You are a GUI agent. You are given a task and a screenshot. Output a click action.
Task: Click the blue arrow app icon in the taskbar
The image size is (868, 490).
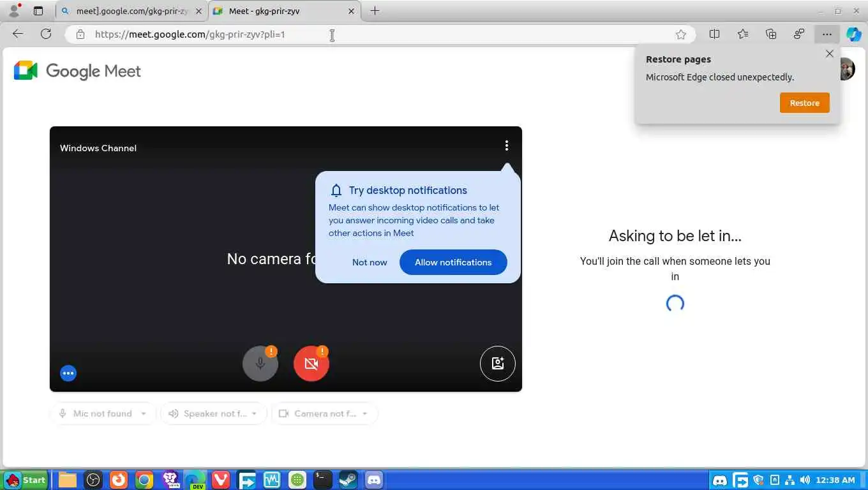point(246,480)
